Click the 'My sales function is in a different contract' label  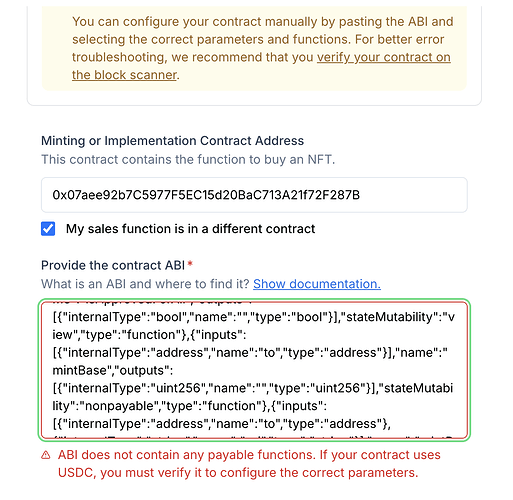pos(190,229)
